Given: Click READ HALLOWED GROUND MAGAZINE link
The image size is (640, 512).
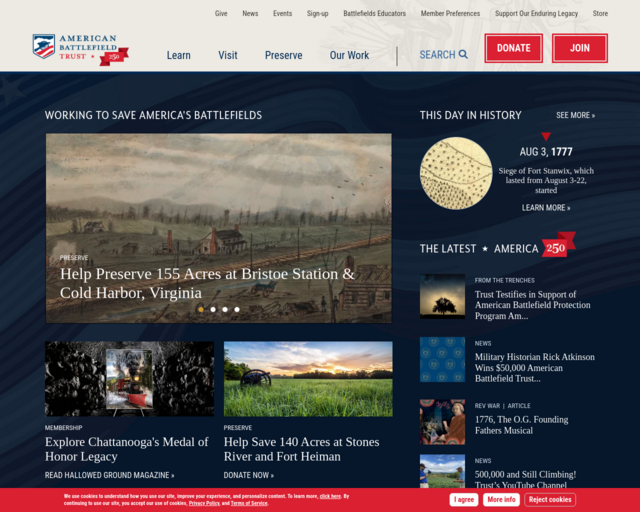Looking at the screenshot, I should click(110, 475).
